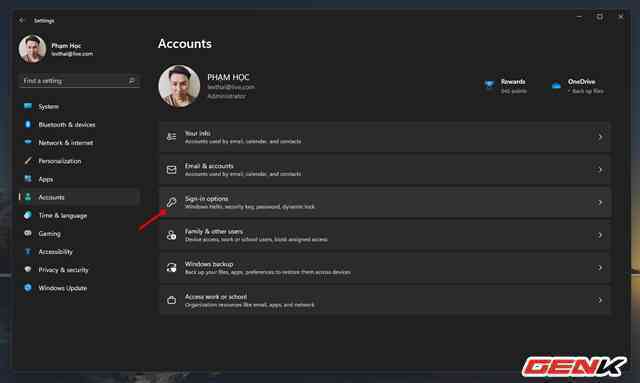640x383 pixels.
Task: Switch to Apps settings
Action: (79, 178)
